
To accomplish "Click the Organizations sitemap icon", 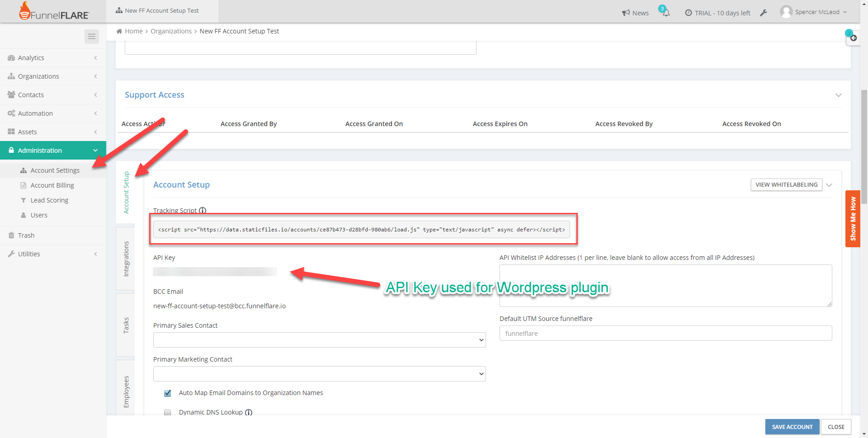I will point(11,76).
